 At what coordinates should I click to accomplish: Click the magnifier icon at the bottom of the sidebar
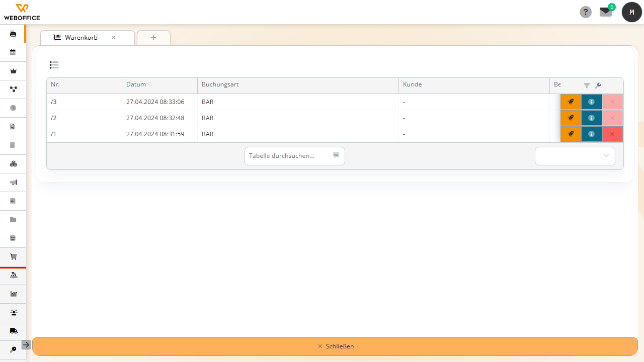13,349
